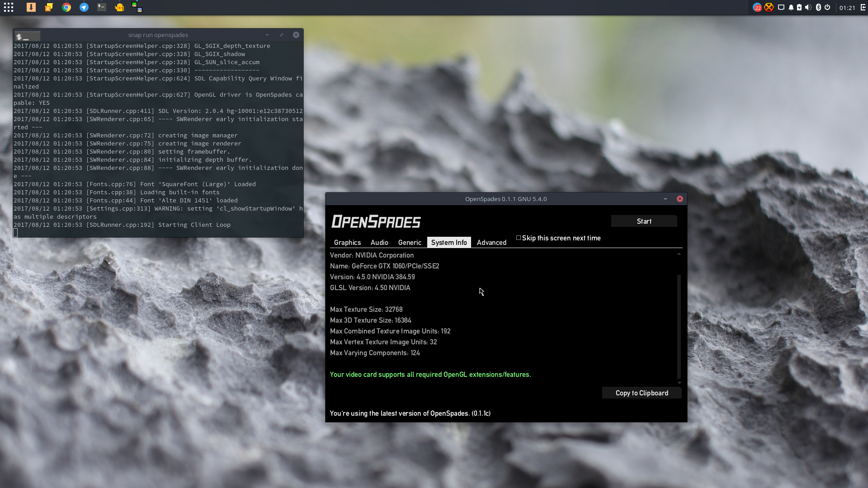The image size is (868, 488).
Task: Click the latest version of OpenSpades status text
Action: [x=410, y=413]
